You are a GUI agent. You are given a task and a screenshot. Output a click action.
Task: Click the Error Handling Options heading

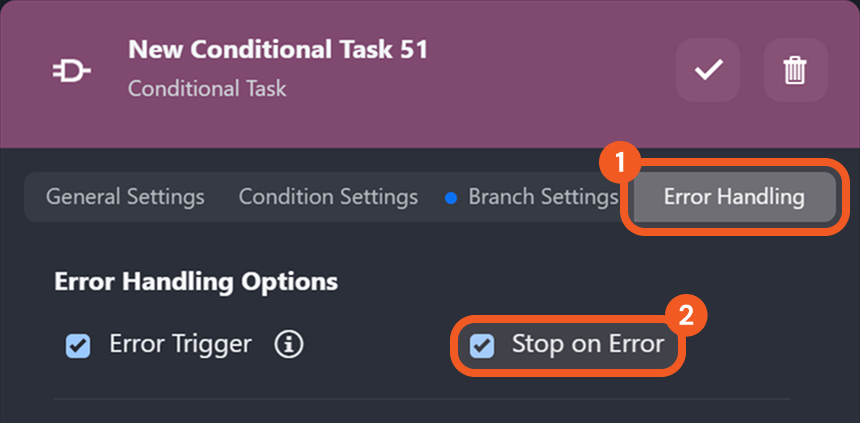[196, 282]
